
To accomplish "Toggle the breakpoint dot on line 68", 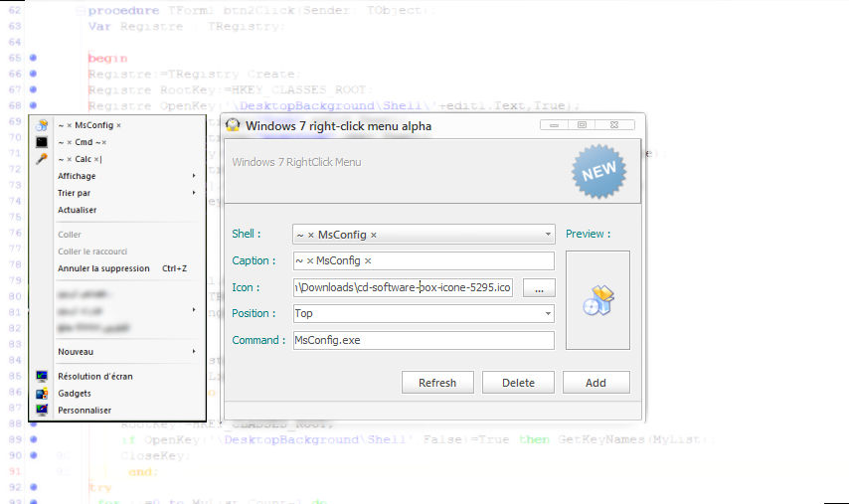I will click(x=33, y=105).
